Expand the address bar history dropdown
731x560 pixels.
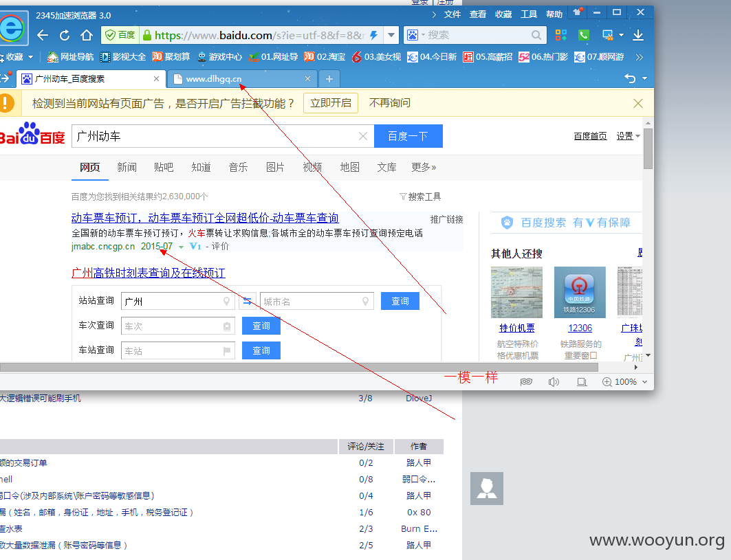391,35
